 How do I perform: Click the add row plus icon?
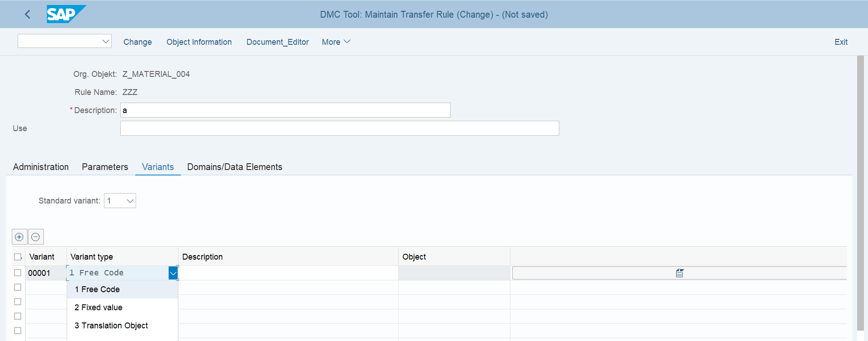coord(19,237)
